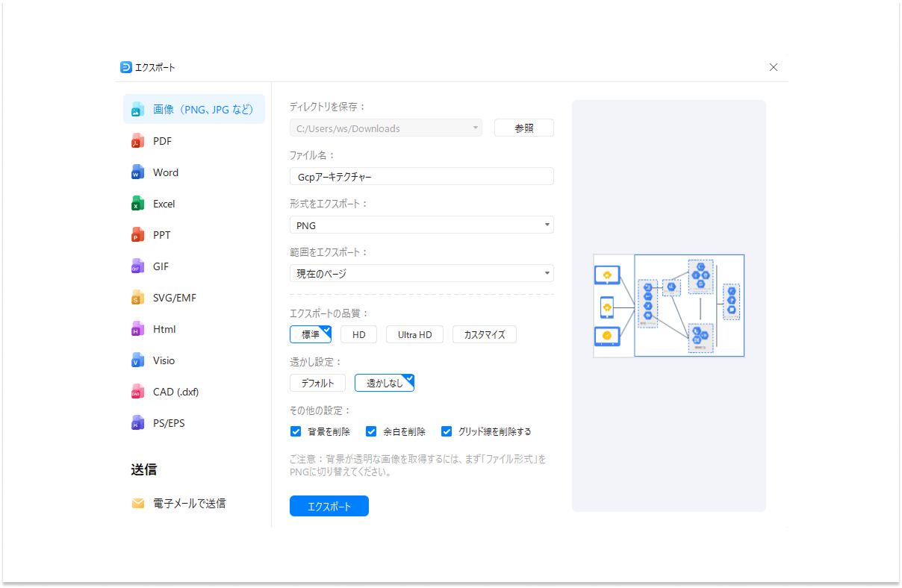Select the Ultra HD quality option
The height and width of the screenshot is (588, 902).
click(414, 334)
